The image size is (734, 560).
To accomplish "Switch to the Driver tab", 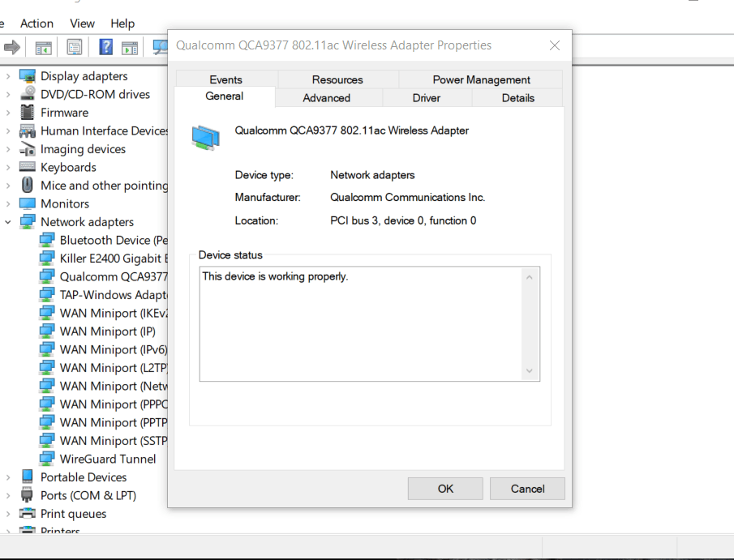I will 427,98.
